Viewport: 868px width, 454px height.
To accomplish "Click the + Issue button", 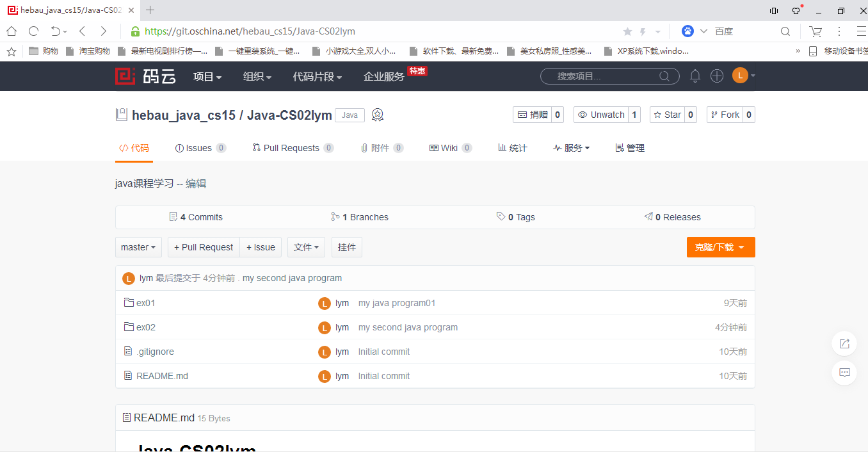I will click(261, 247).
